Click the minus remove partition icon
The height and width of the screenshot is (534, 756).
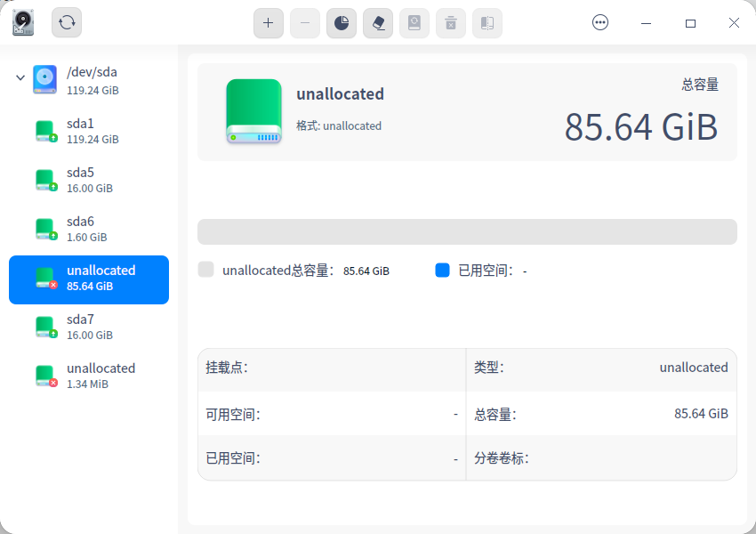[x=305, y=23]
